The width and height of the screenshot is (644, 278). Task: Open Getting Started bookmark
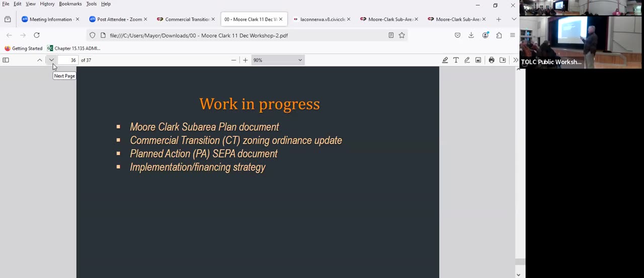[23, 48]
